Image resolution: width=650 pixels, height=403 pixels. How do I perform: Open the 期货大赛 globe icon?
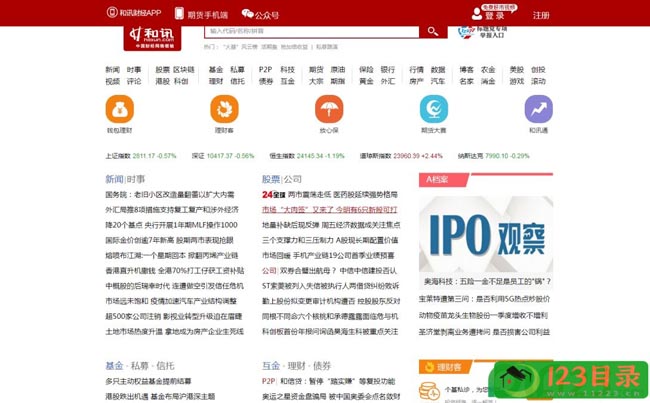coord(434,109)
